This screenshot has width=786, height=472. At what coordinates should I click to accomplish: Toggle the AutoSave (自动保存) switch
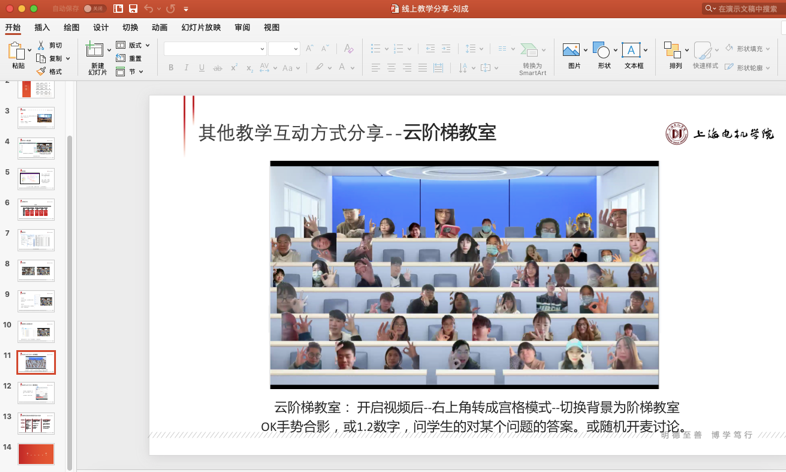[x=93, y=9]
